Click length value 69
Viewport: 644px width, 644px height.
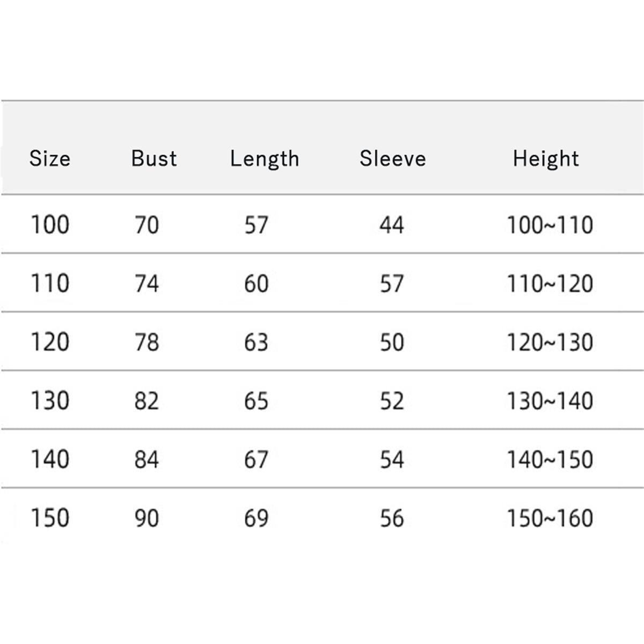pyautogui.click(x=256, y=518)
